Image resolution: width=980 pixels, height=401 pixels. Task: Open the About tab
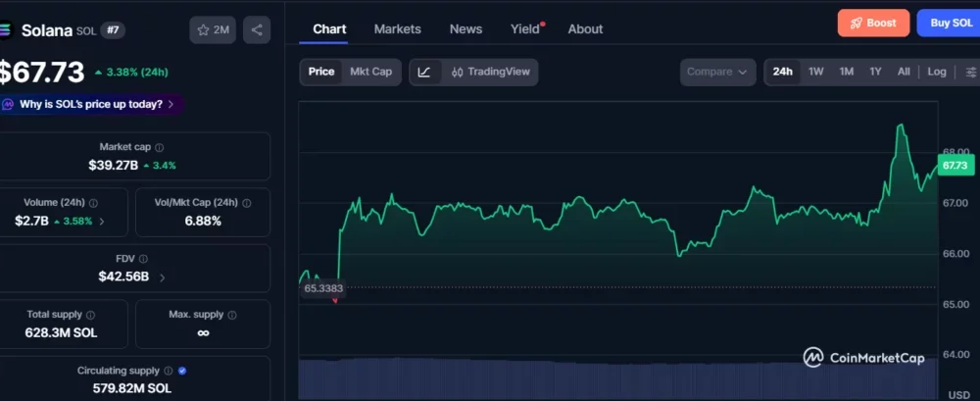(x=585, y=29)
